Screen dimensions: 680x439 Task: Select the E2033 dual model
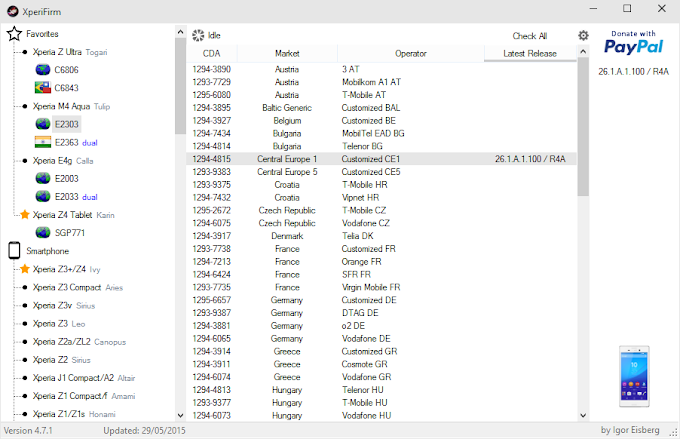[76, 197]
